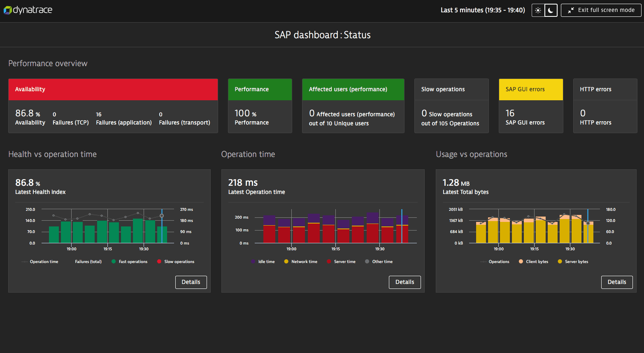Select the green Performance tile header
Image resolution: width=644 pixels, height=353 pixels.
260,89
